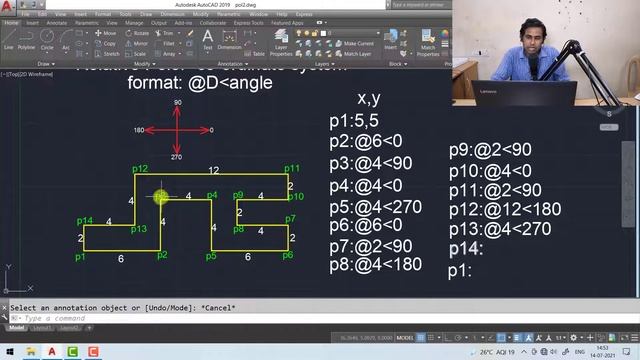The image size is (640, 360).
Task: Toggle lineweight display in status bar
Action: point(517,338)
